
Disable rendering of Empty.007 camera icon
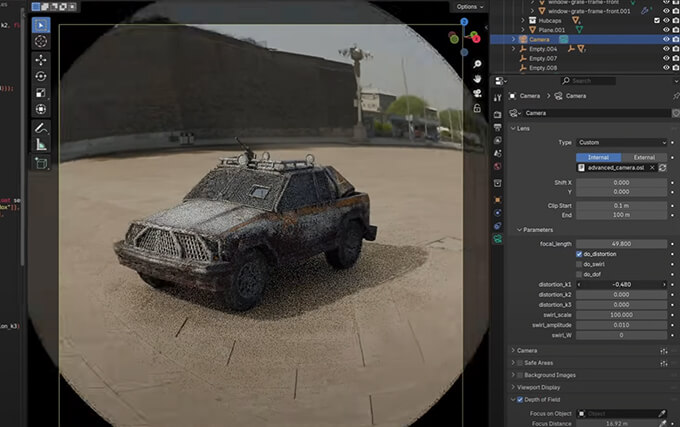tap(676, 59)
